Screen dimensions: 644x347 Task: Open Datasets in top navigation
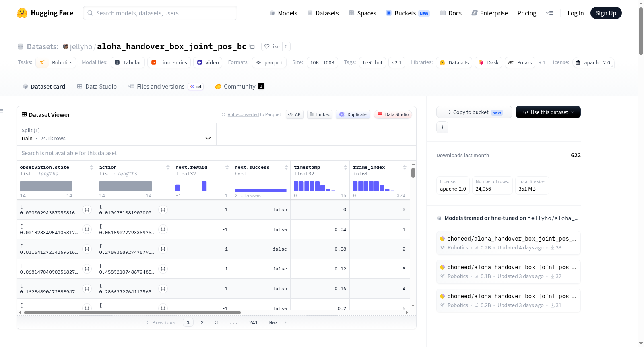[x=323, y=13]
